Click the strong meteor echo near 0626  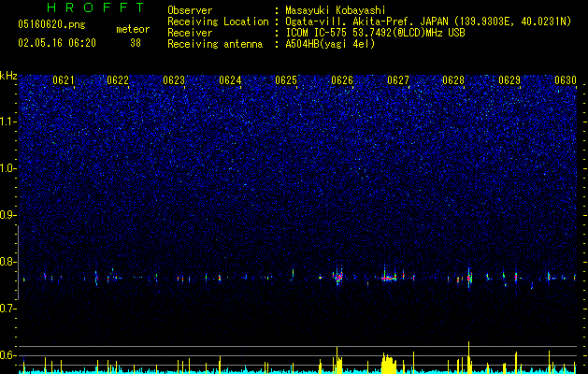click(x=338, y=277)
